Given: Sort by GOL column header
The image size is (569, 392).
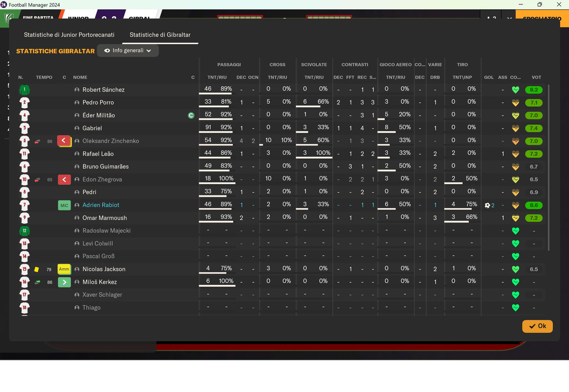Looking at the screenshot, I should coord(489,77).
